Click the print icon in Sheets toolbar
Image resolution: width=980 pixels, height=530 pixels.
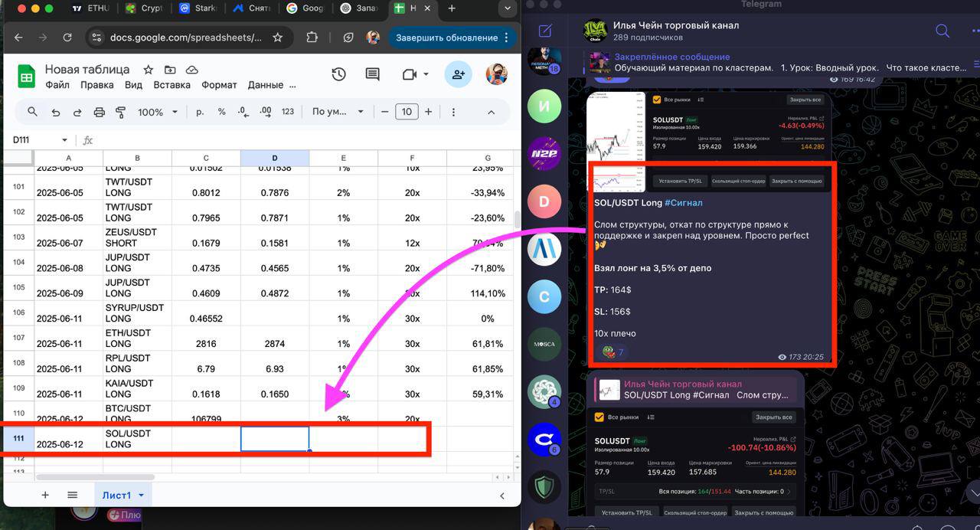(x=99, y=112)
